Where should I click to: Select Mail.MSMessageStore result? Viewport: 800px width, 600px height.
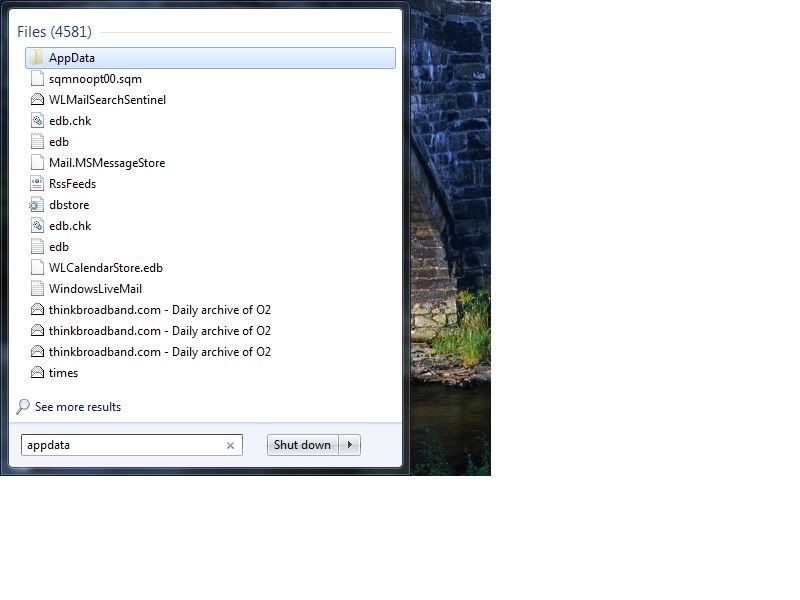(210, 163)
